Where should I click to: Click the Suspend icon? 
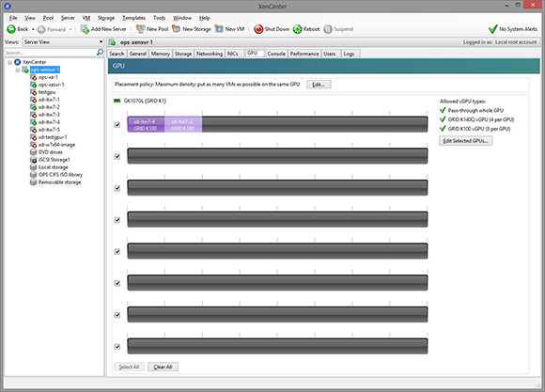click(328, 29)
